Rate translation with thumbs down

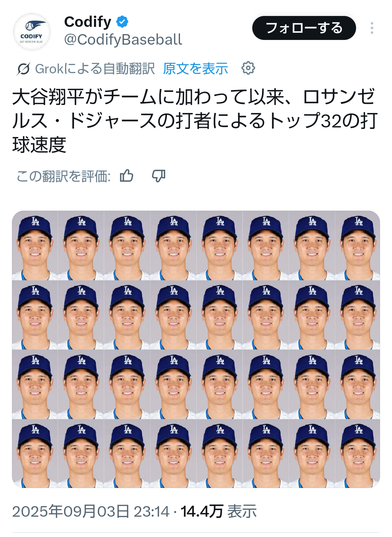point(159,176)
